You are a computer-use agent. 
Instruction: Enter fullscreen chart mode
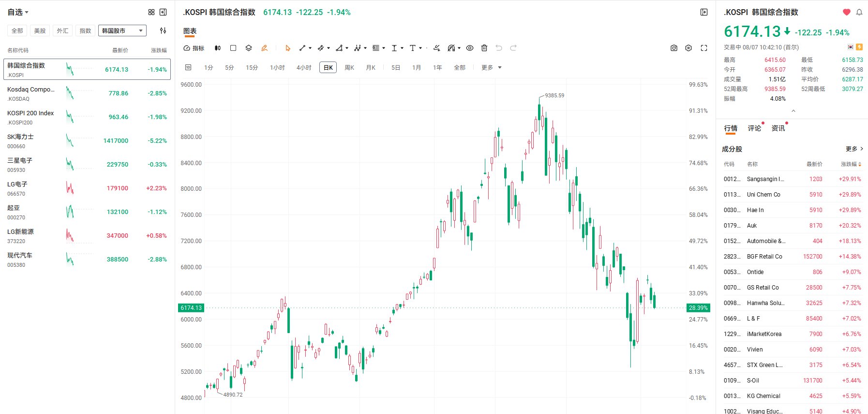click(704, 48)
